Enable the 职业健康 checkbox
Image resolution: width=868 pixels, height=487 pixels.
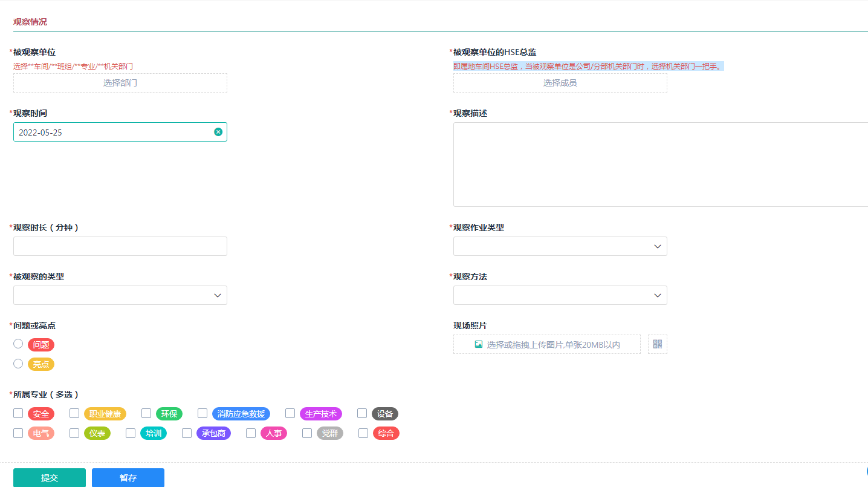[74, 413]
